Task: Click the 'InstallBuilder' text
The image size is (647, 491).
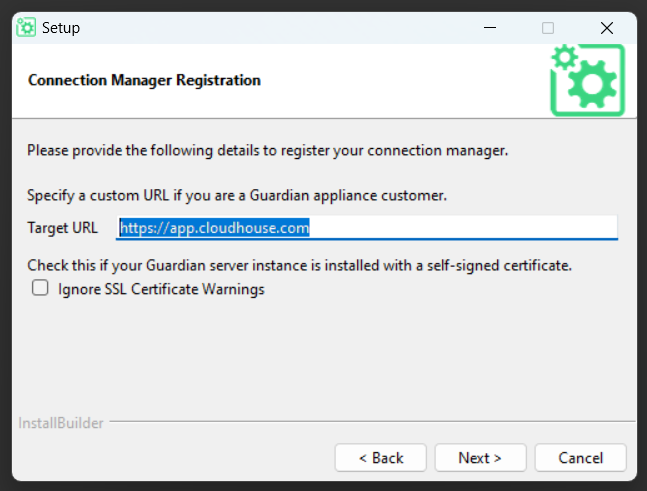Action: click(61, 423)
